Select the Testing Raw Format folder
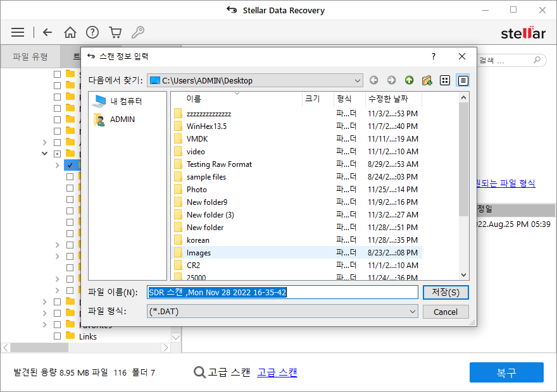The height and width of the screenshot is (392, 557). click(219, 164)
